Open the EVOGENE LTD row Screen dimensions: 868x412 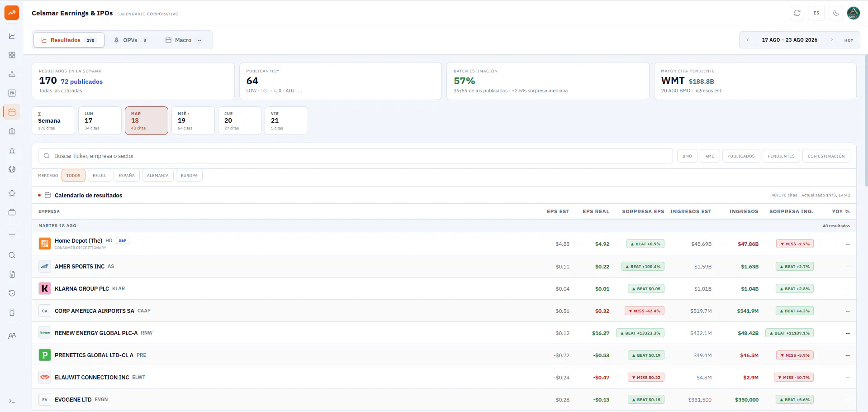pyautogui.click(x=444, y=399)
